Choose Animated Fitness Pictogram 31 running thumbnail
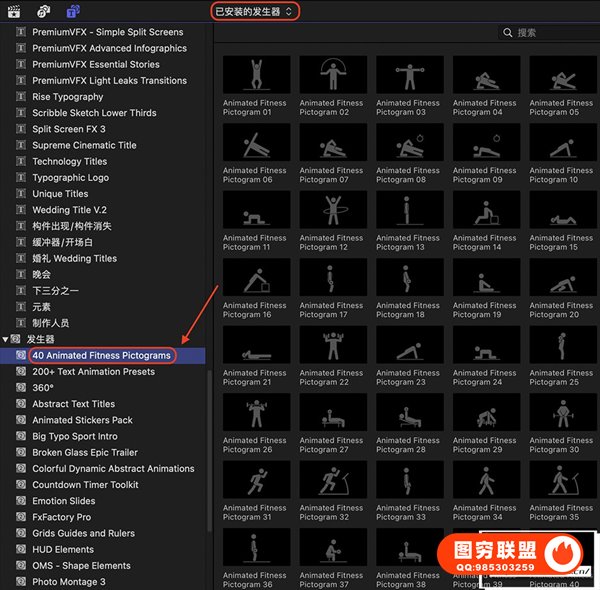 [256, 480]
